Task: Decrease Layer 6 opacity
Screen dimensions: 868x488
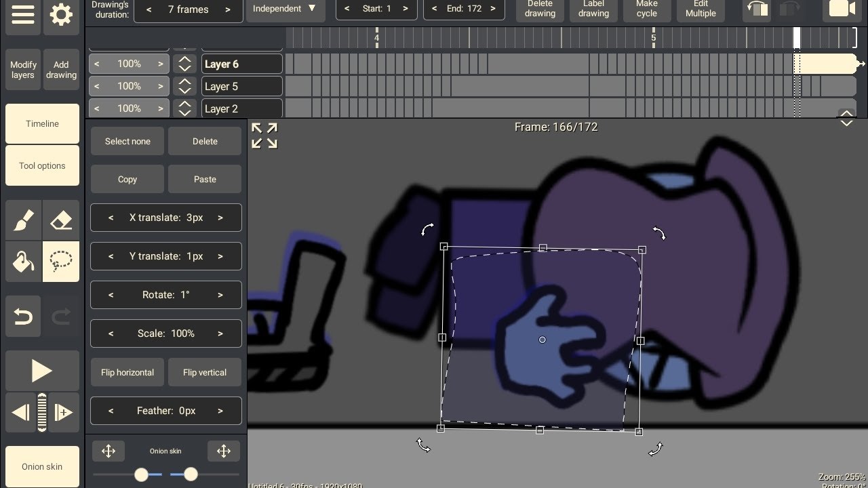Action: pyautogui.click(x=97, y=64)
